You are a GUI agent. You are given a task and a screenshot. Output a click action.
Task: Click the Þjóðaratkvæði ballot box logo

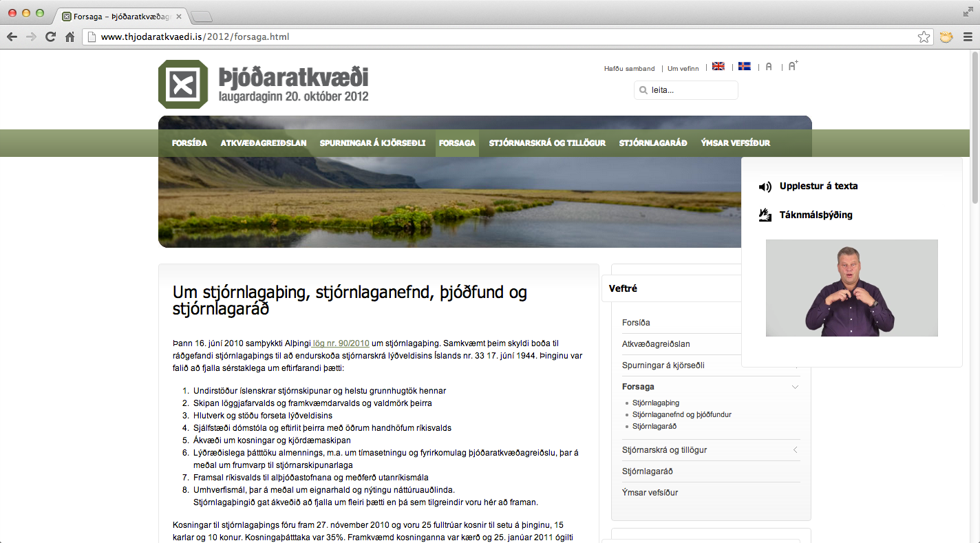click(183, 85)
